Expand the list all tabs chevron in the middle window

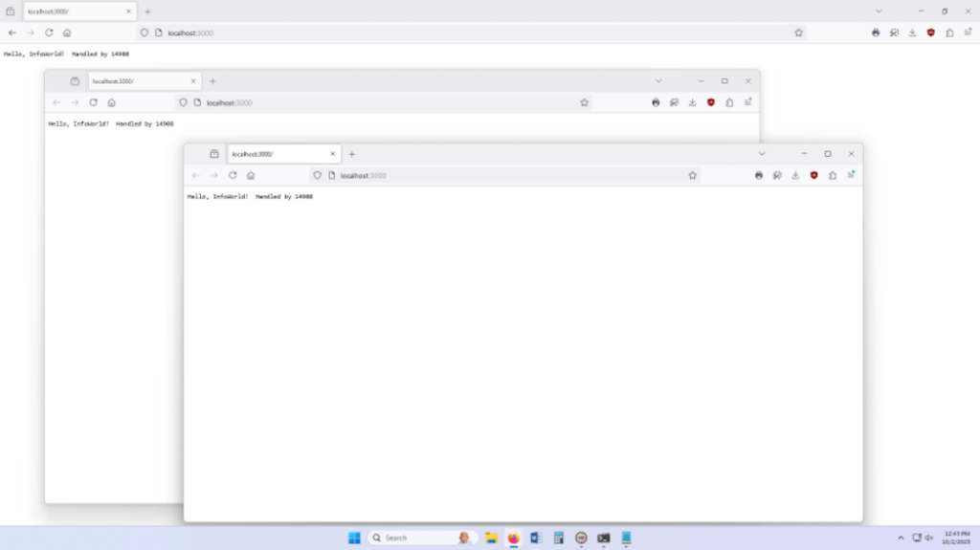[658, 81]
